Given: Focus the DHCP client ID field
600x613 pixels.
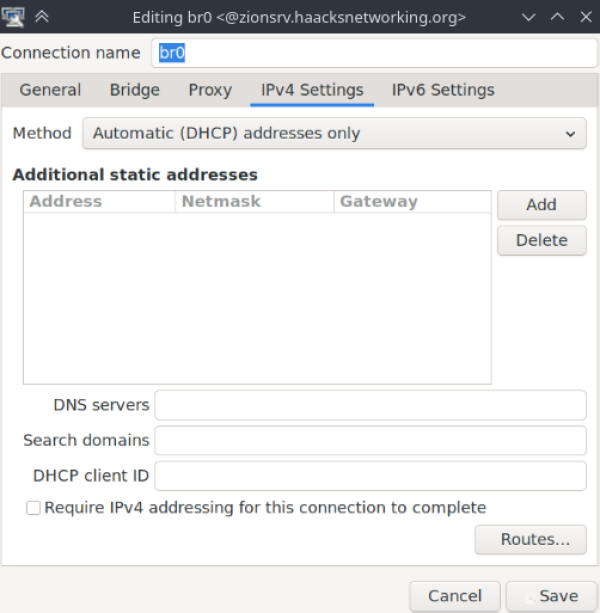Looking at the screenshot, I should pyautogui.click(x=370, y=476).
